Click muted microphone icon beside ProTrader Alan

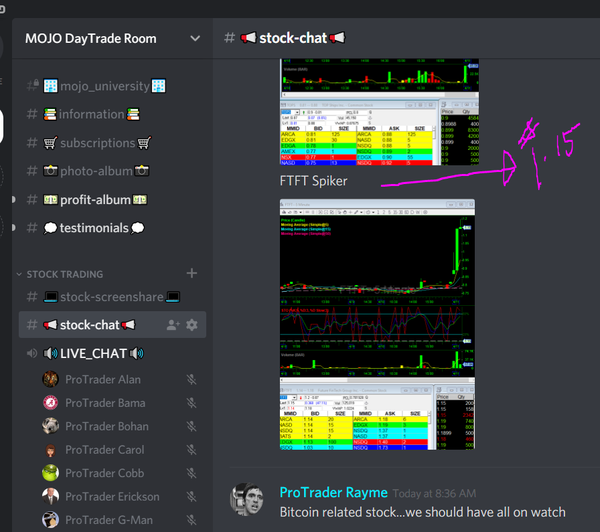pyautogui.click(x=191, y=380)
